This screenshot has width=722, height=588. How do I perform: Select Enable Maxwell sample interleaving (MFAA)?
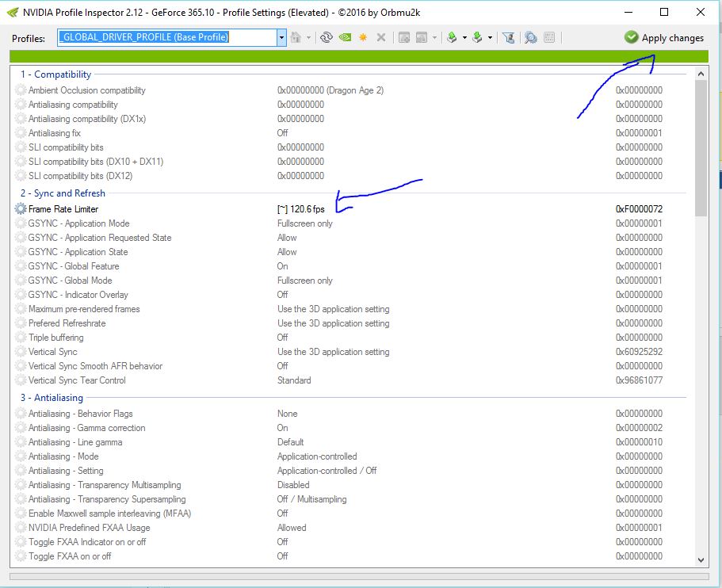[x=352, y=513]
